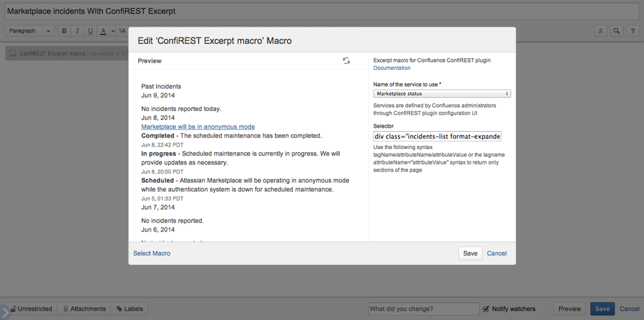
Task: Collapse the toolbar with double chevron icon
Action: tap(601, 31)
